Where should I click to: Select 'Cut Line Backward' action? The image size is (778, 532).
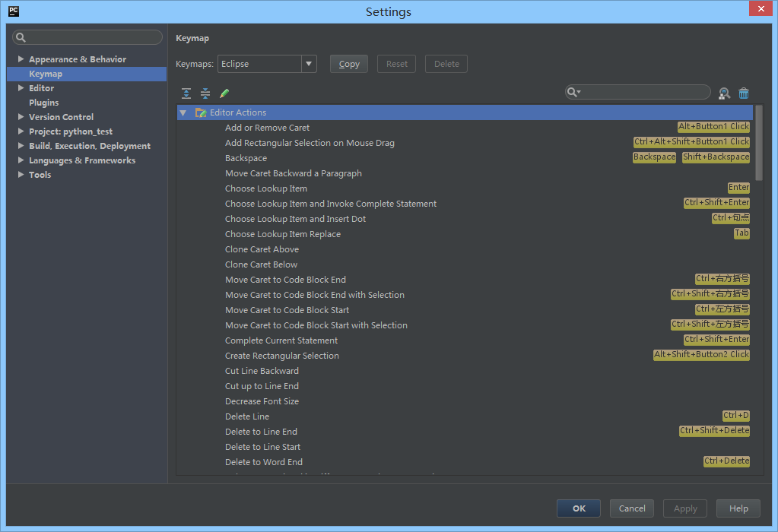[262, 371]
